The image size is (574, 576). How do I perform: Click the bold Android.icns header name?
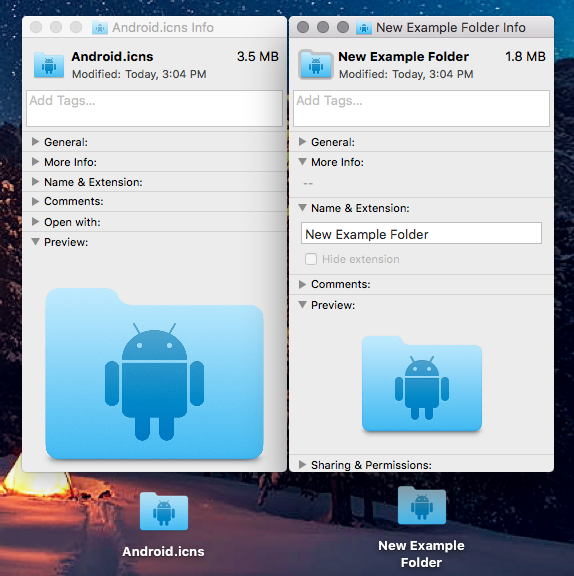112,57
